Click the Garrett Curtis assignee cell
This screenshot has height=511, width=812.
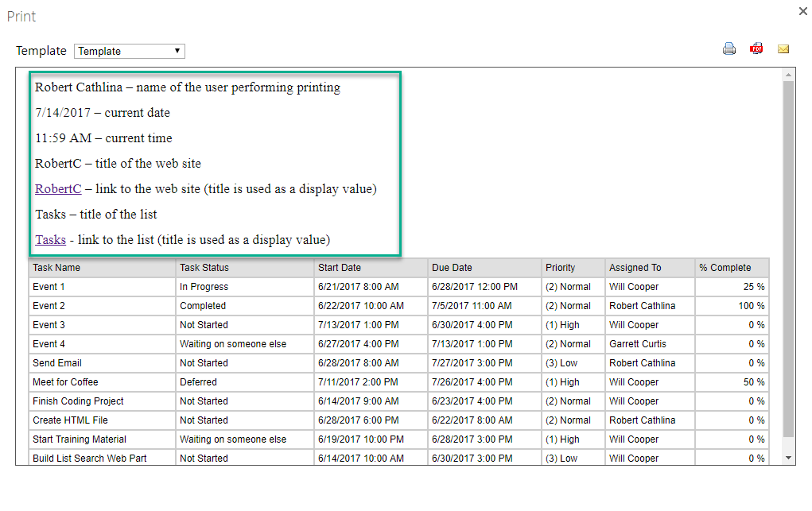[650, 344]
